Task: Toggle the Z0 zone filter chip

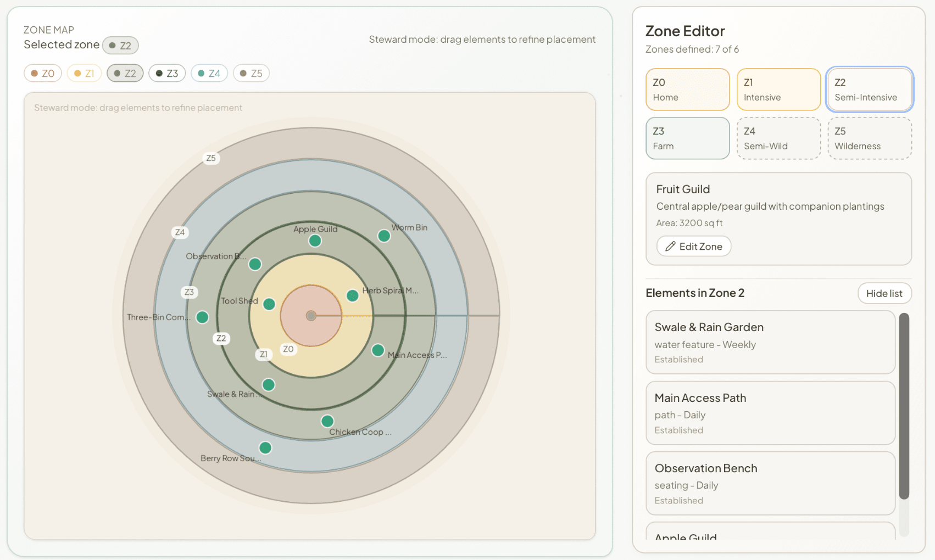Action: 42,72
